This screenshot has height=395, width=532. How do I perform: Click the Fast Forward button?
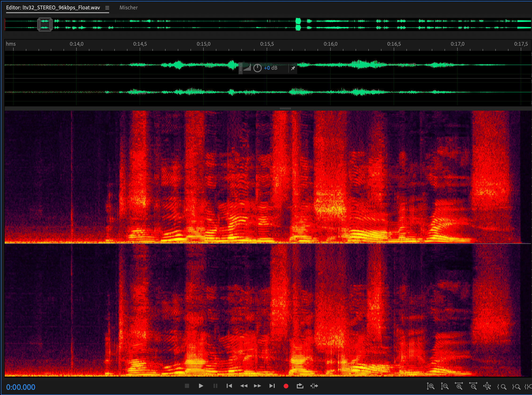[x=258, y=386]
